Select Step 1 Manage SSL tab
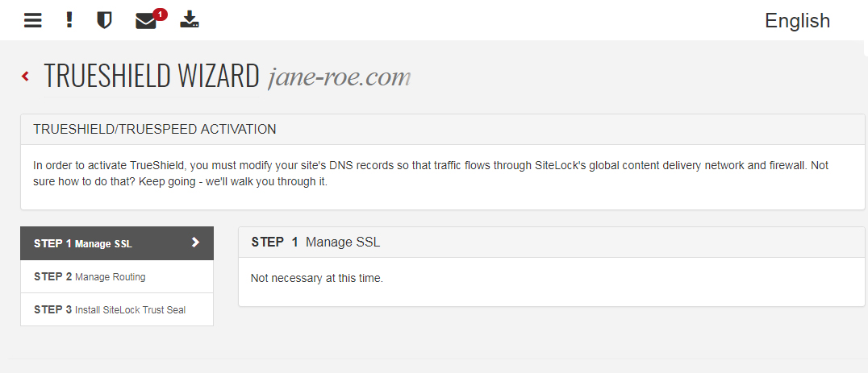 (x=117, y=243)
